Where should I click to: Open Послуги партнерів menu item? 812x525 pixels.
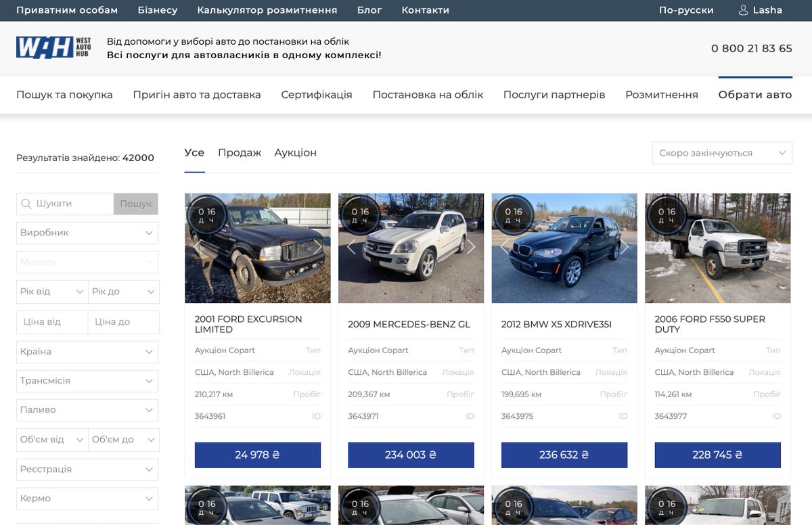tap(554, 95)
